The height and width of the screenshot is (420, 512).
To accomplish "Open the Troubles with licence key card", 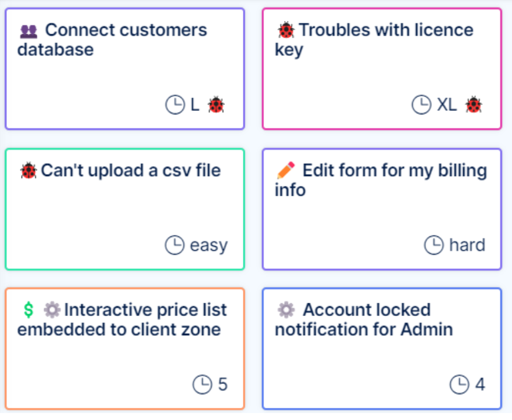I will [x=382, y=69].
